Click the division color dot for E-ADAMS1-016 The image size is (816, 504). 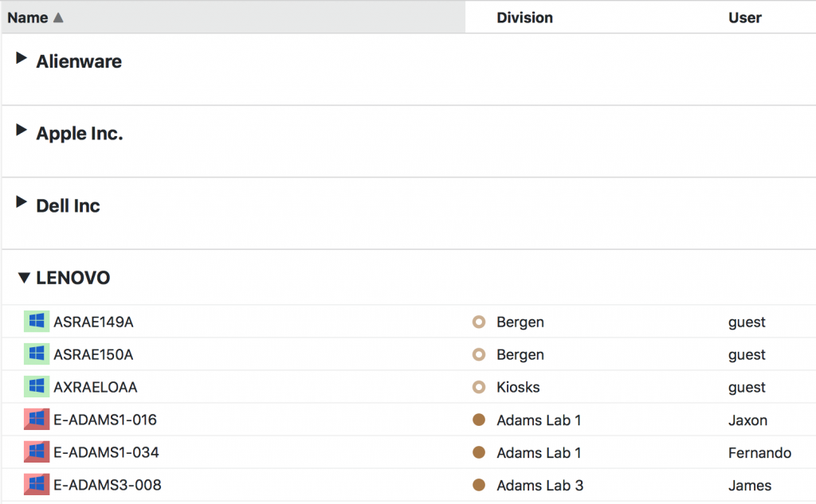point(479,420)
